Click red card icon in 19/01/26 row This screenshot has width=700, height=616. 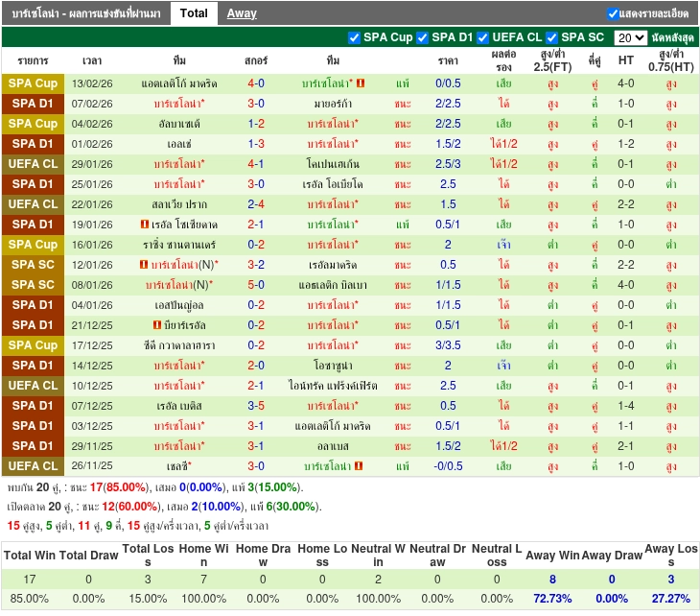click(x=144, y=225)
